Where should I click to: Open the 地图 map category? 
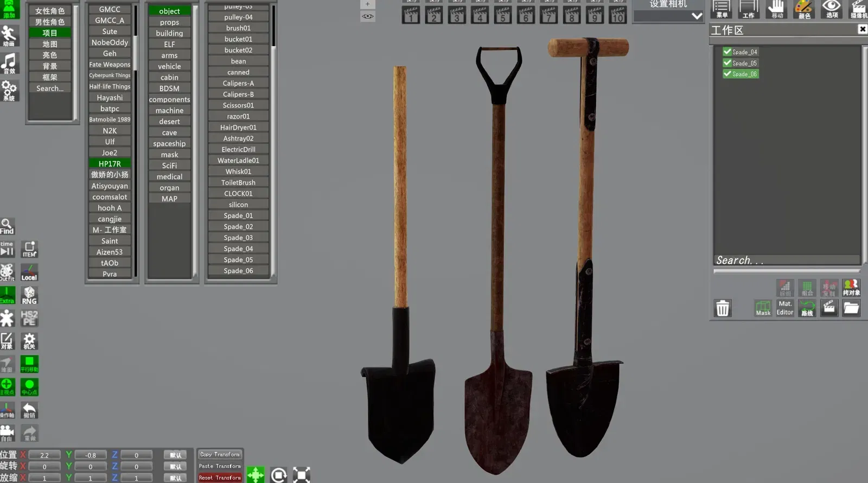[x=50, y=44]
